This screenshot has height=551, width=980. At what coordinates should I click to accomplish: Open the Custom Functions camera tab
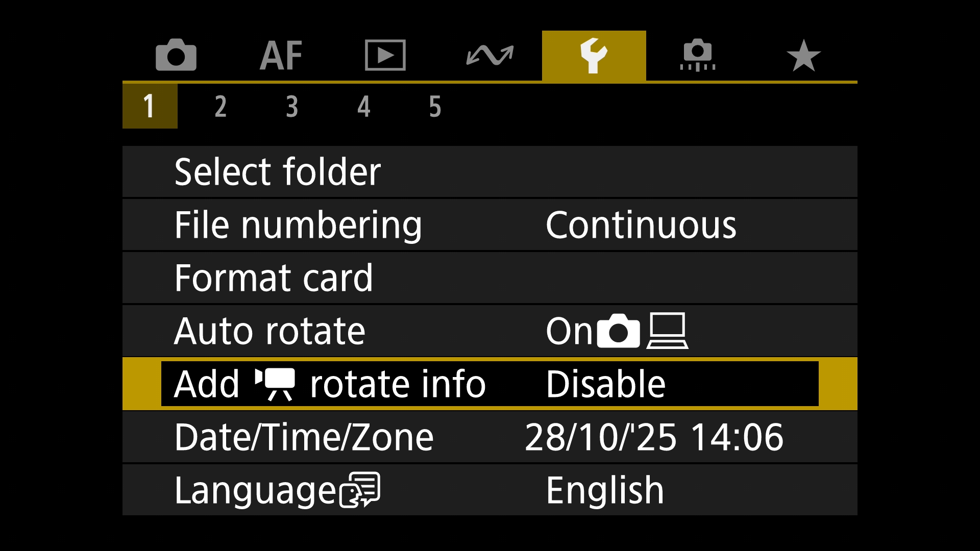tap(698, 55)
